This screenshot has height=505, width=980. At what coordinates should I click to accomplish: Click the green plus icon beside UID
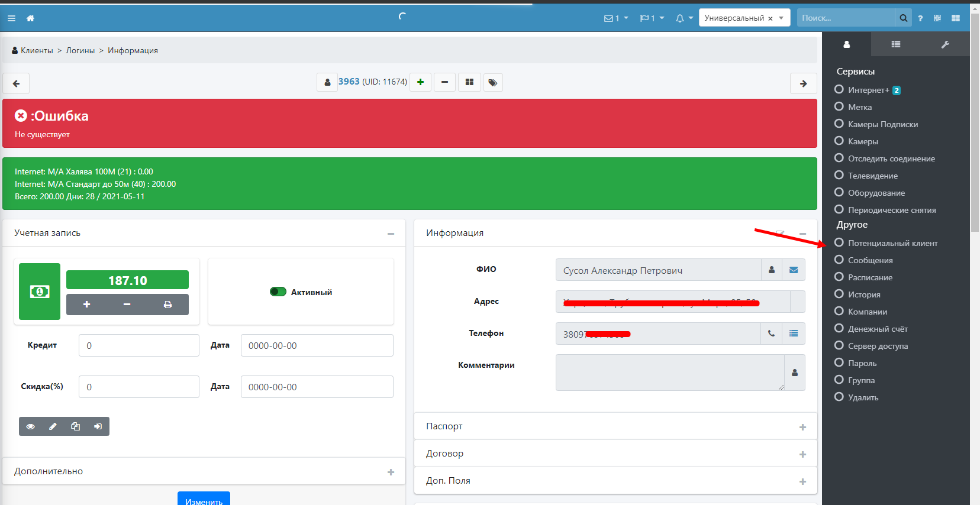420,82
